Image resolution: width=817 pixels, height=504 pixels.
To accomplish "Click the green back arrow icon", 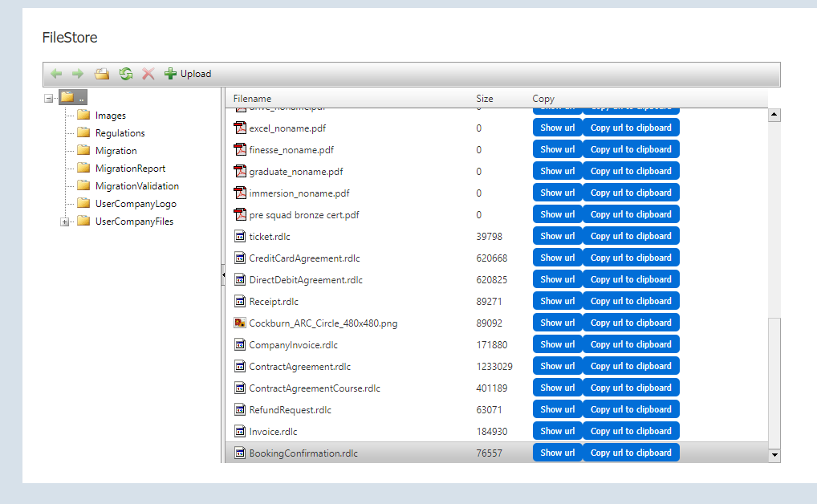I will pyautogui.click(x=55, y=74).
